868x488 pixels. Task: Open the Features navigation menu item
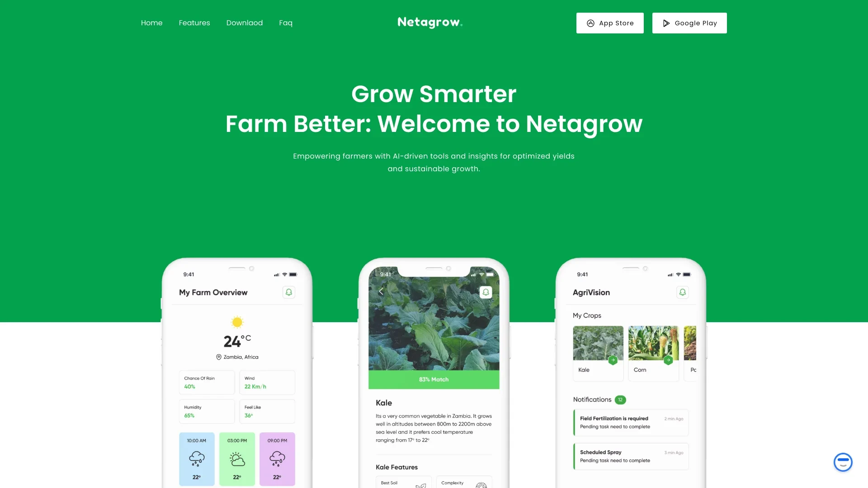[194, 23]
